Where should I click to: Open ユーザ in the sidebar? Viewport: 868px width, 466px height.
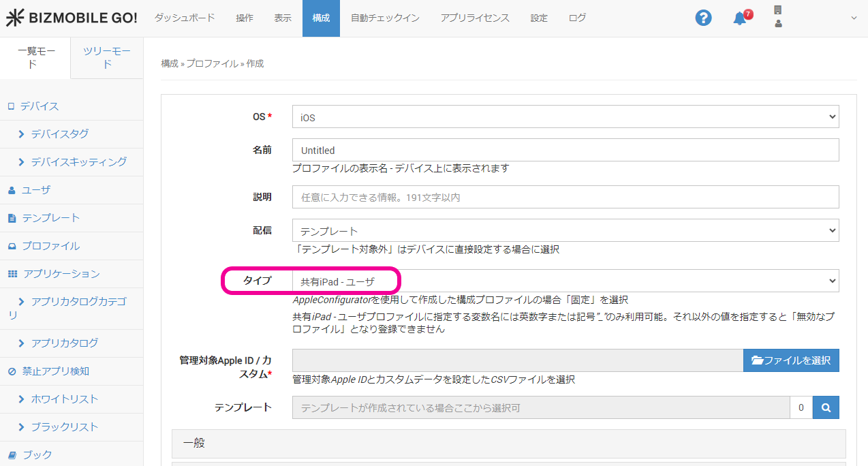tap(35, 190)
